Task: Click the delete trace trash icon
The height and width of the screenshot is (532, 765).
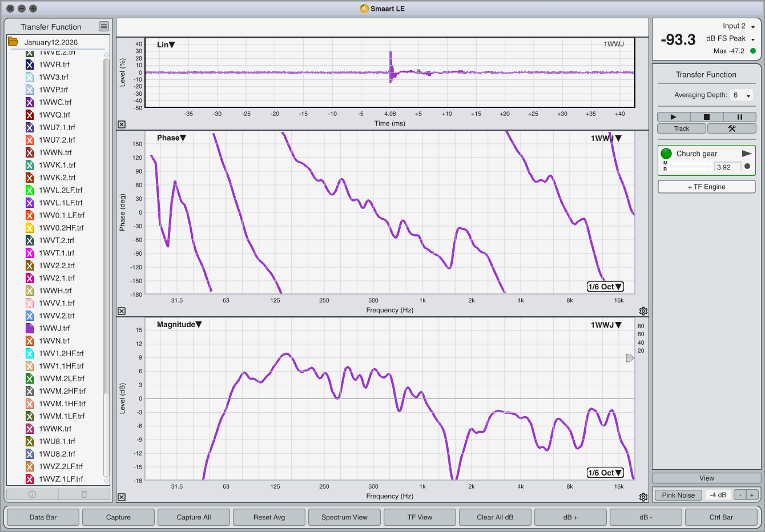Action: click(x=83, y=494)
